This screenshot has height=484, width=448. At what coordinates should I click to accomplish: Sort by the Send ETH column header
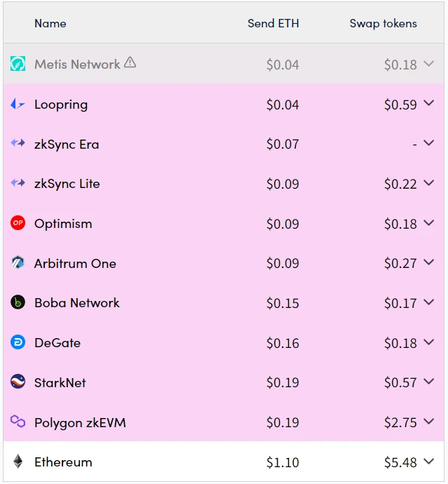273,23
